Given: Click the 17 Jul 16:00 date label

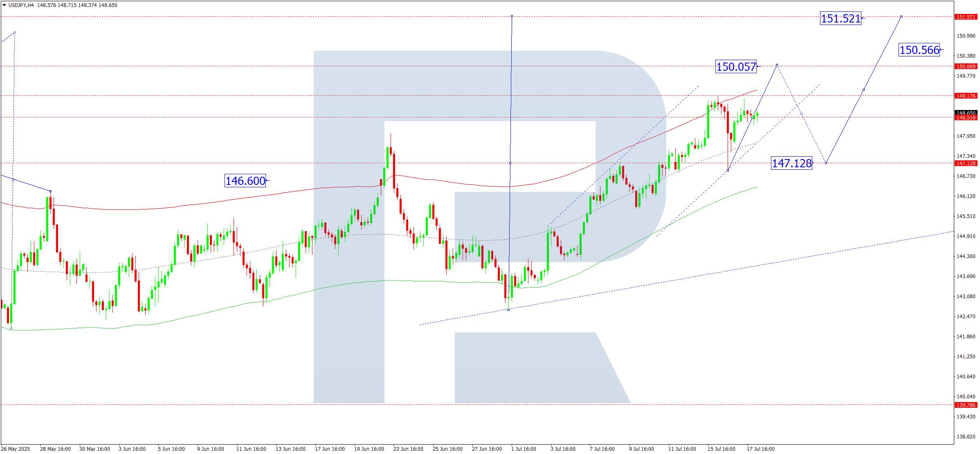Looking at the screenshot, I should [760, 449].
